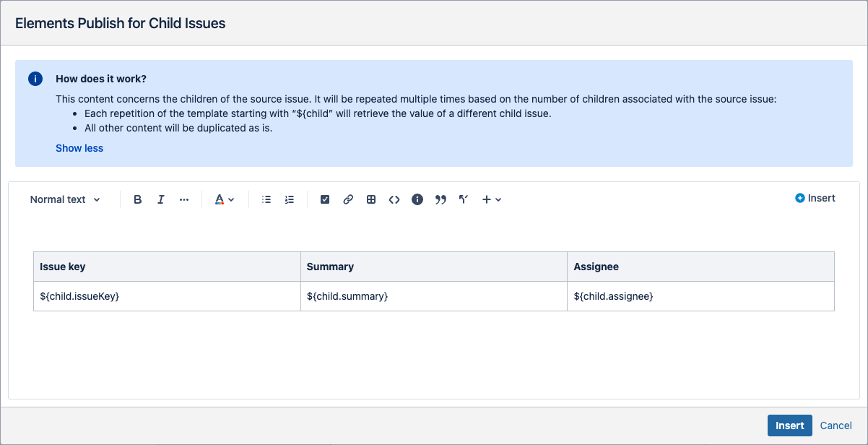This screenshot has width=868, height=445.
Task: Insert a numbered list
Action: [x=290, y=199]
